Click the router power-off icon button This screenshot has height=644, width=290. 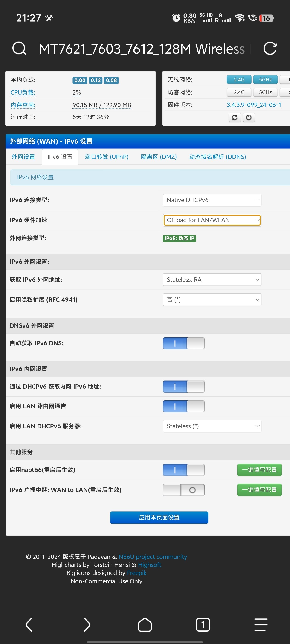pos(249,118)
